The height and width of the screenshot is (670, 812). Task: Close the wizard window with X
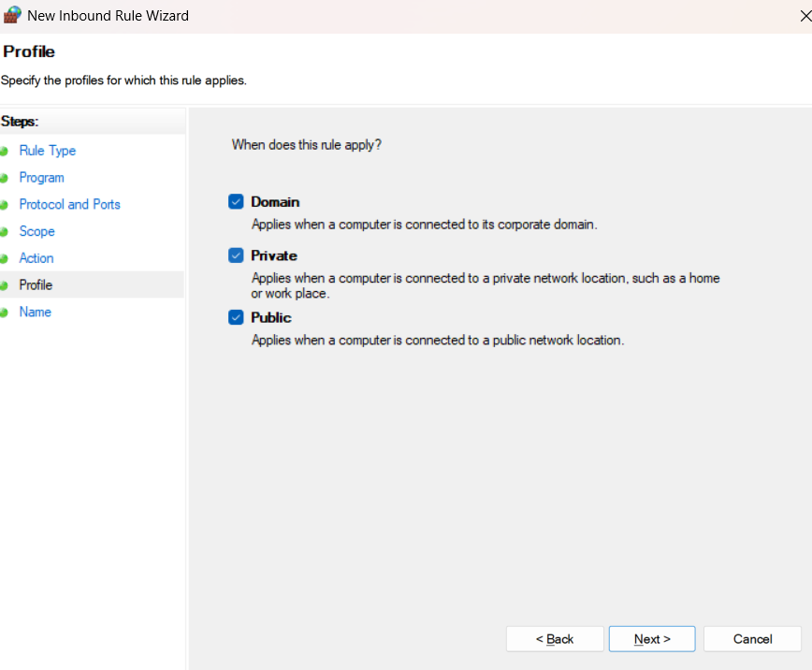805,16
